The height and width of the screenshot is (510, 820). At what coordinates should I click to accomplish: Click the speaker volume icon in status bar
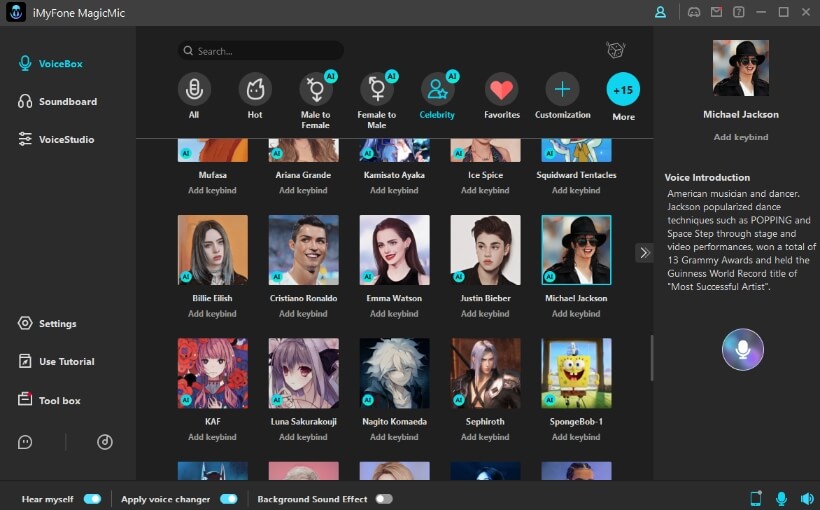(807, 498)
